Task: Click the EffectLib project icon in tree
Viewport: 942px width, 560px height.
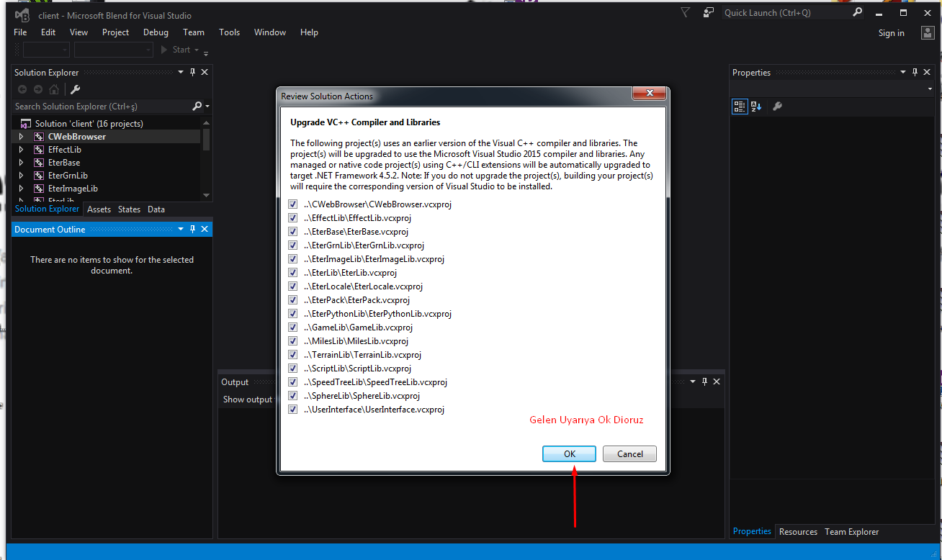Action: 40,150
